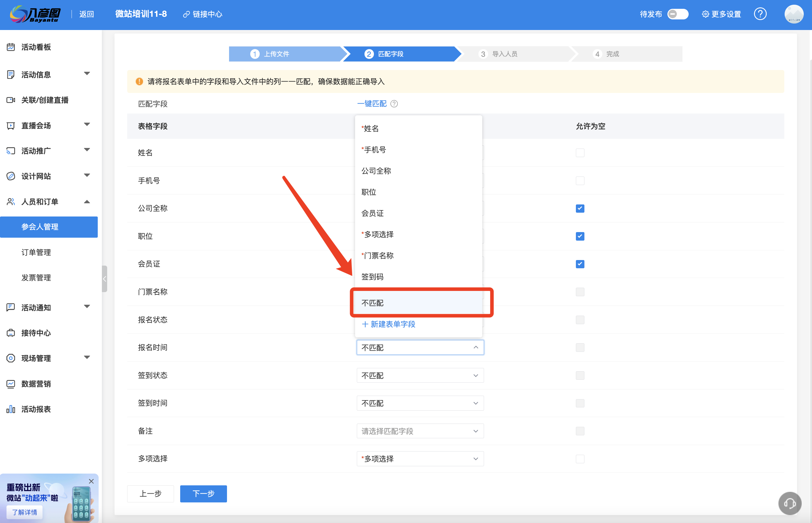This screenshot has height=523, width=812.
Task: Click the link icon beside 链接中心
Action: coord(186,14)
